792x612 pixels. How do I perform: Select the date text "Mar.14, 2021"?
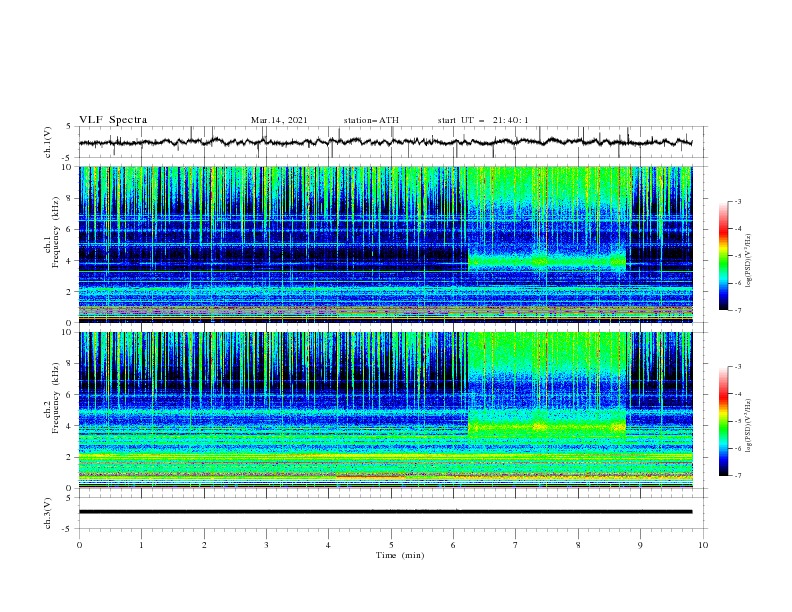click(279, 120)
